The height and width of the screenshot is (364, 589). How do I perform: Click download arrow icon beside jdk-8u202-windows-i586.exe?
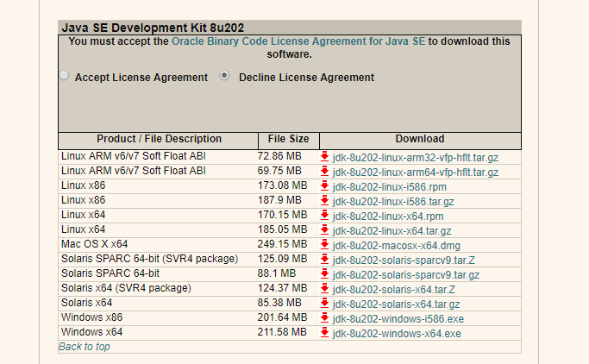(x=324, y=317)
